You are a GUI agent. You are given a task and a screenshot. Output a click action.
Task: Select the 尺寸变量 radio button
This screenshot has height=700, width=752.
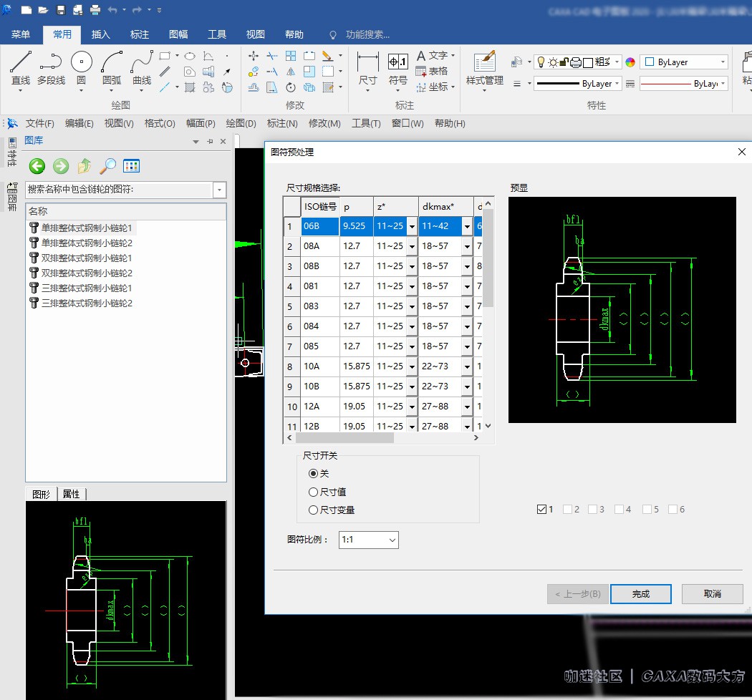click(x=314, y=510)
